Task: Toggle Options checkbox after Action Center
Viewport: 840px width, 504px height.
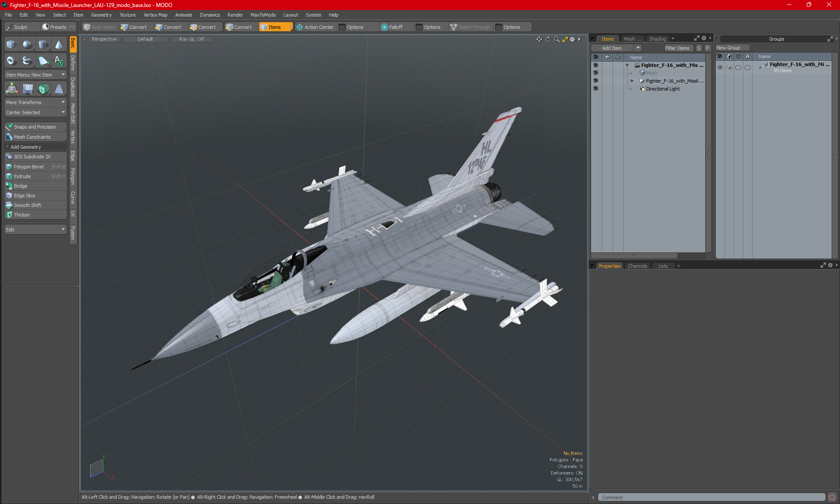Action: pos(343,27)
